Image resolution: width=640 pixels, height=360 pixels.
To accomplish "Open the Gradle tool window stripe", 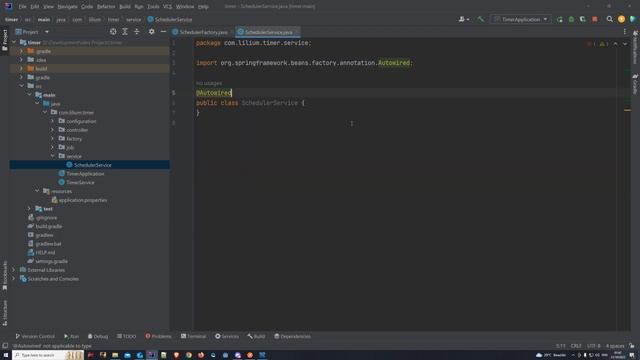I will (635, 84).
